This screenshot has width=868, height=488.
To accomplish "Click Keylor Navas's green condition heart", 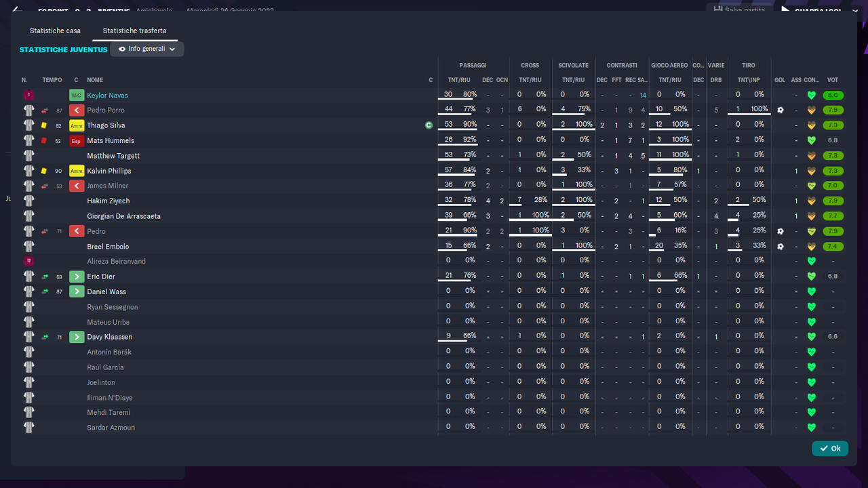I will [811, 96].
